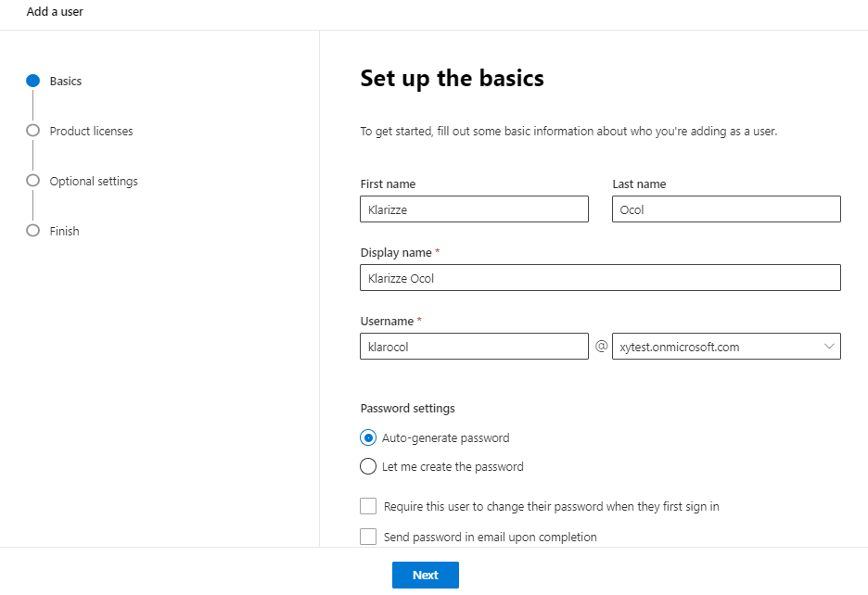868x595 pixels.
Task: Expand the domain dropdown chevron
Action: (x=829, y=347)
